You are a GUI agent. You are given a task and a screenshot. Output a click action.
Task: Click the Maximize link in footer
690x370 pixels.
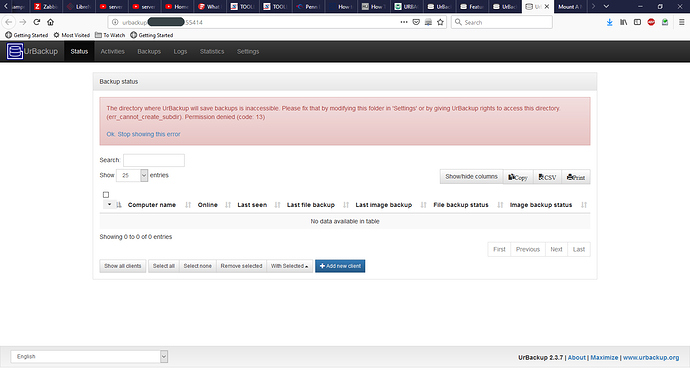[604, 358]
